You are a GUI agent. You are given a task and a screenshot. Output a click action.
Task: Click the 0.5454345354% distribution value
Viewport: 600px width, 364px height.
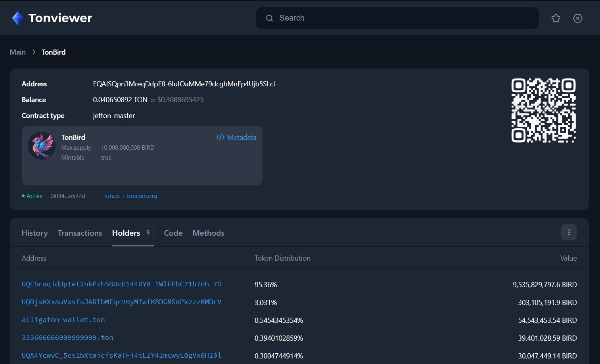(x=279, y=320)
